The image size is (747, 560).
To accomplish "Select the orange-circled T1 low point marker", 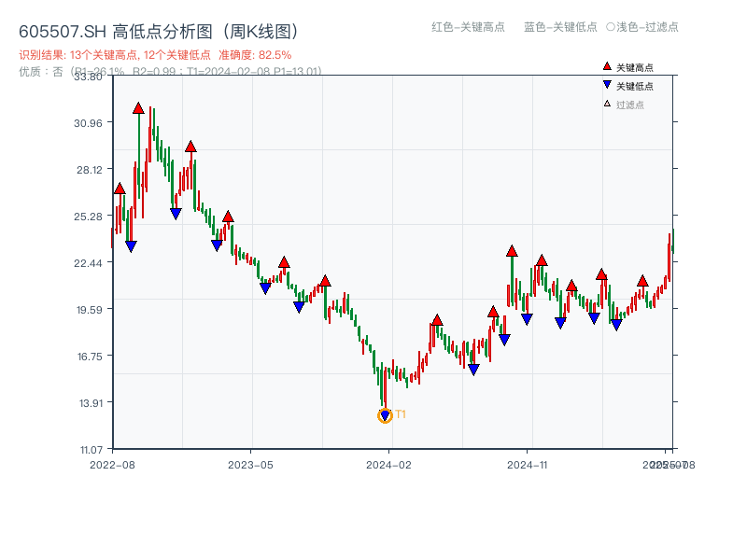I will (x=385, y=415).
